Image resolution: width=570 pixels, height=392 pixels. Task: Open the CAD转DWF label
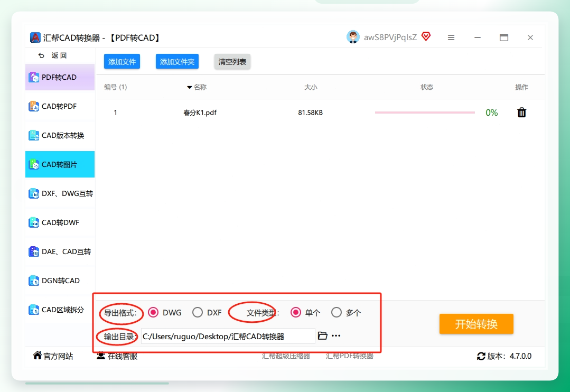pos(60,222)
